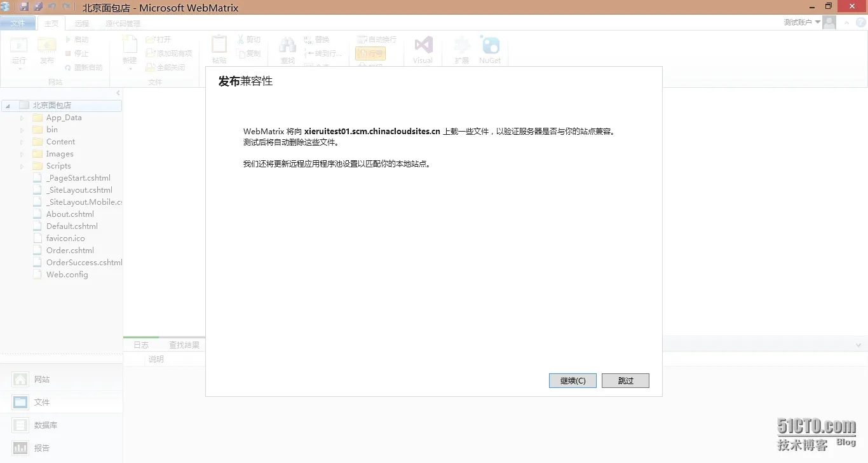Click the 跳过 button in the dialog

[625, 380]
